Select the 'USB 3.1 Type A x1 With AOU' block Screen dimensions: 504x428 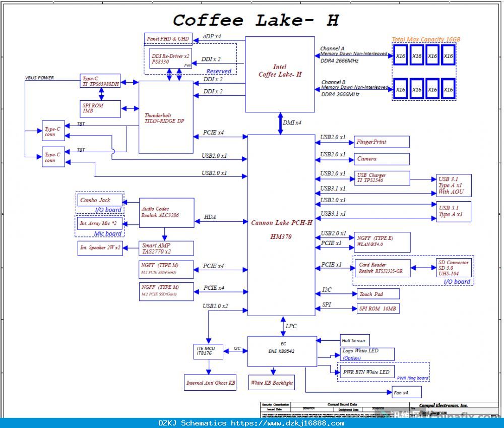point(454,185)
